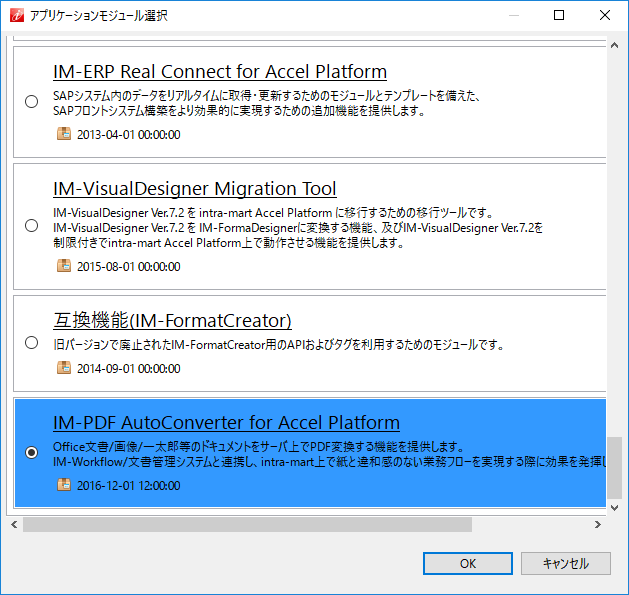Click the date text 2014-09-01 00:00:00

128,368
